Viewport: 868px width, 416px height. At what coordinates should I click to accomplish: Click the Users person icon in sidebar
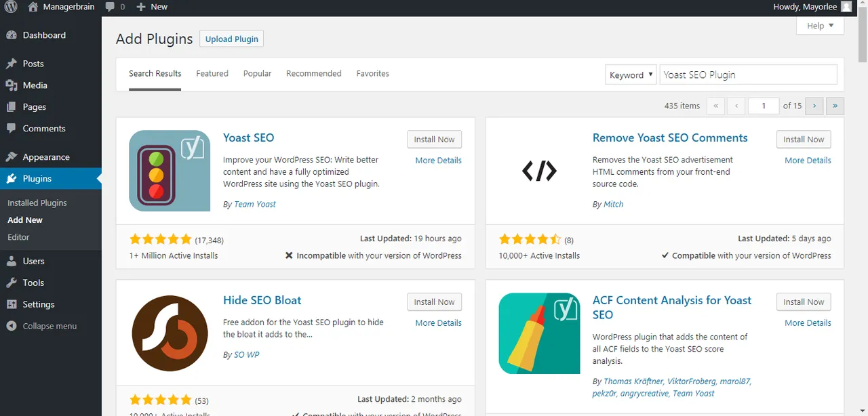click(12, 262)
